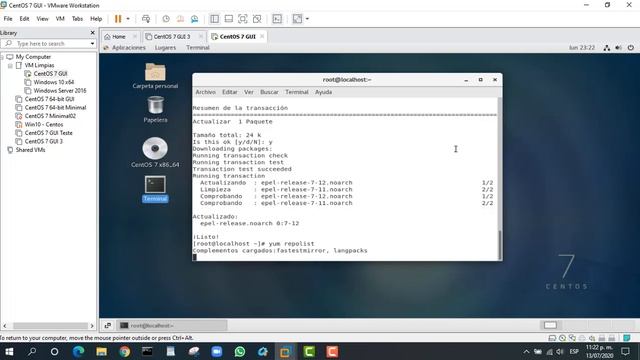
Task: Open the terminal Buscar menu
Action: coord(269,92)
